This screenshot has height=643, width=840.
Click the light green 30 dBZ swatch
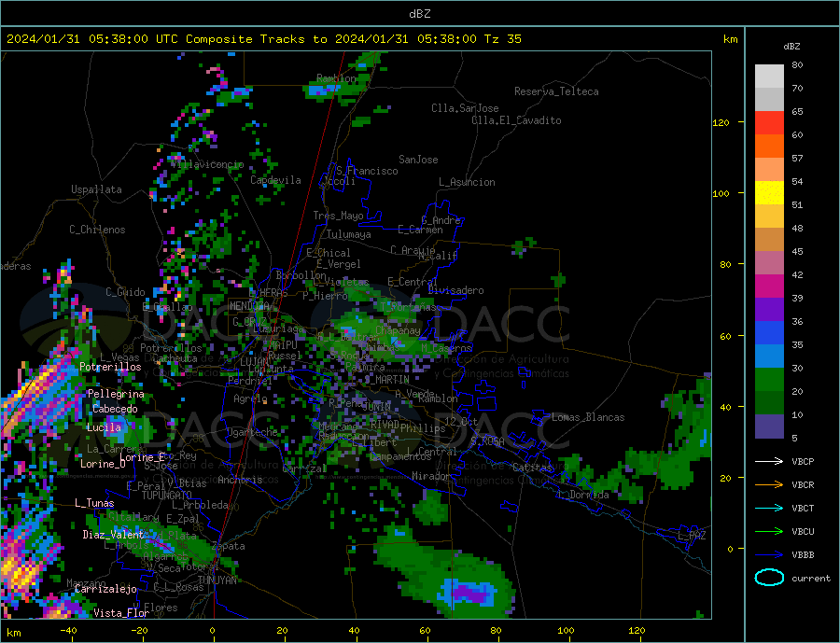click(769, 380)
